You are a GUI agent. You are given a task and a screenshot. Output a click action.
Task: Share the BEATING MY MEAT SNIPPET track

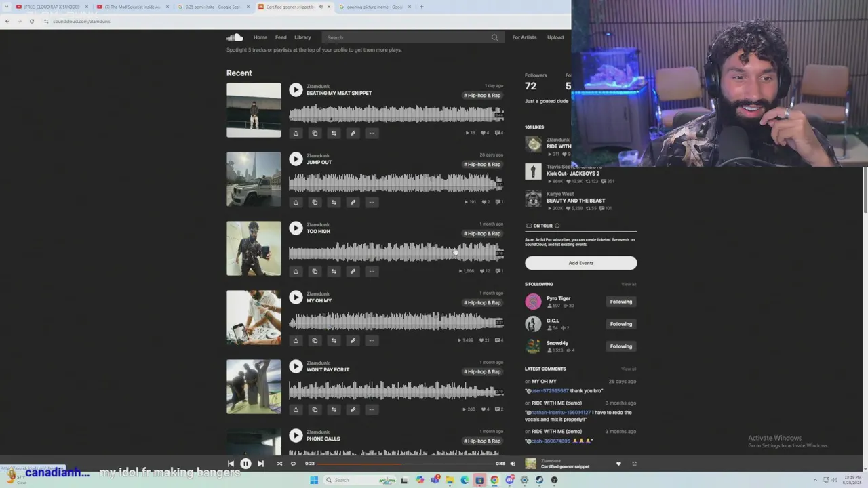(x=296, y=133)
